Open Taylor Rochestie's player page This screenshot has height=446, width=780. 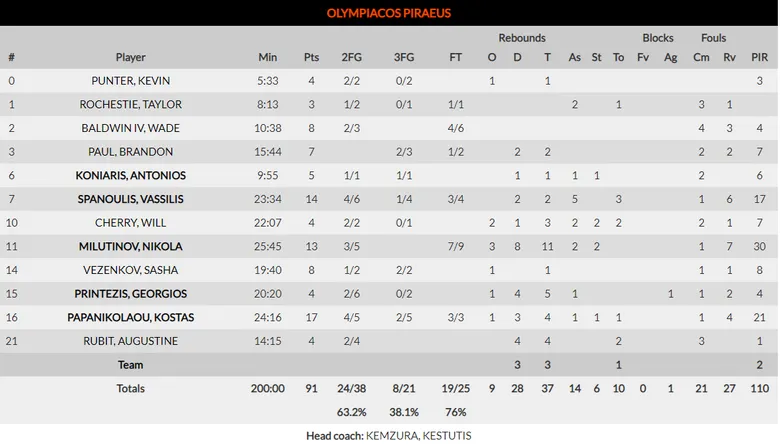click(131, 105)
